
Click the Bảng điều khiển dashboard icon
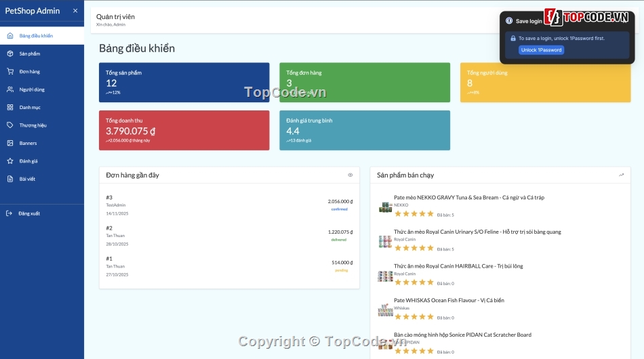[x=10, y=36]
